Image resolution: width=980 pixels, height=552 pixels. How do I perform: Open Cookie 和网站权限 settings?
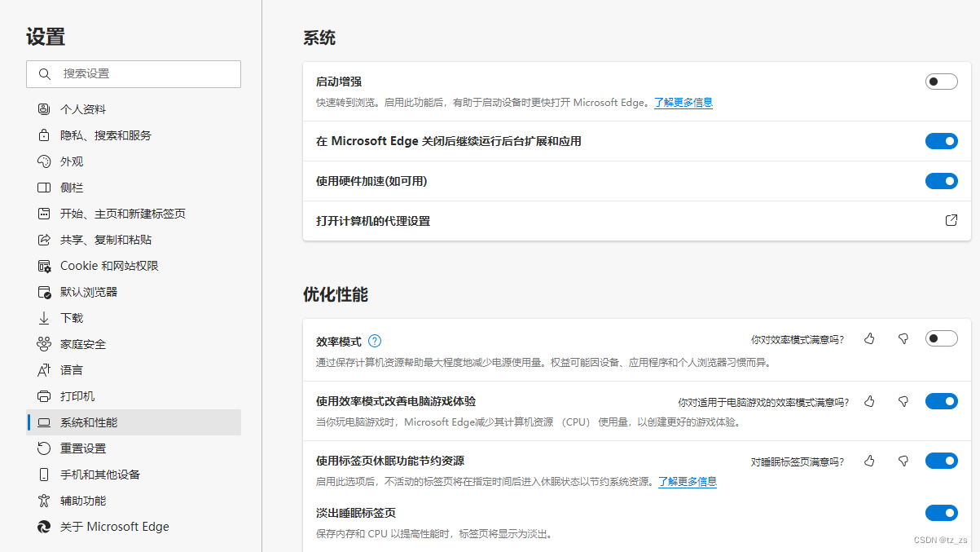[x=134, y=266]
